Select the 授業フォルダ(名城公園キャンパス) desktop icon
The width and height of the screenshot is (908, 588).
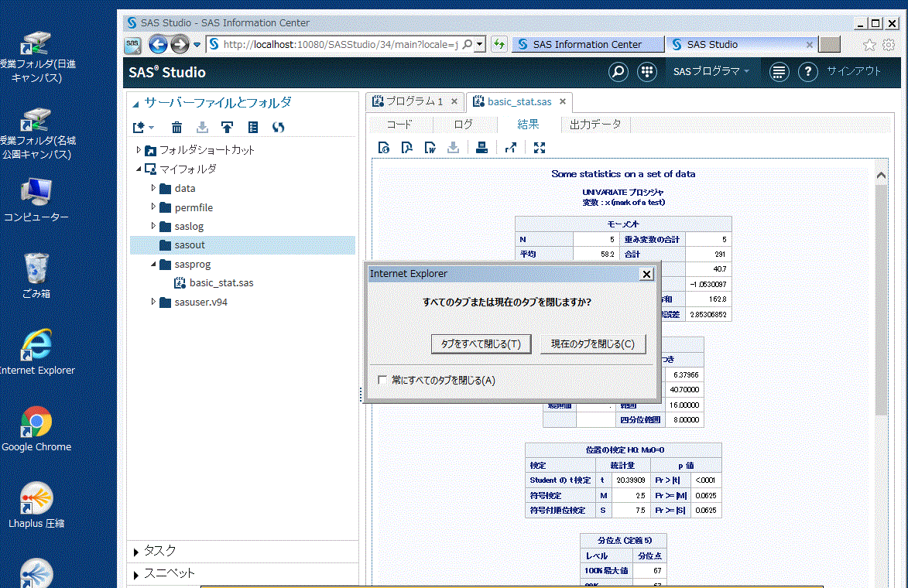36,134
